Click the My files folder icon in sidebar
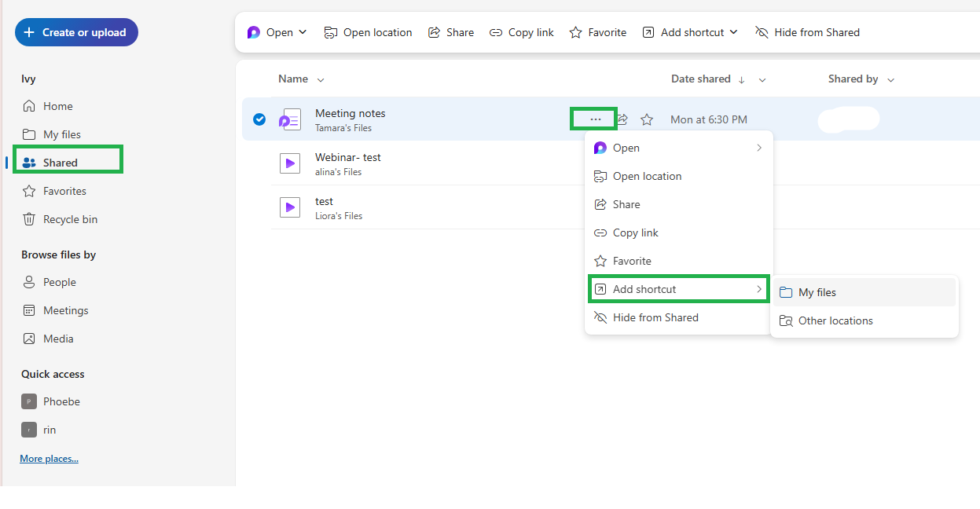The width and height of the screenshot is (980, 509). (29, 134)
